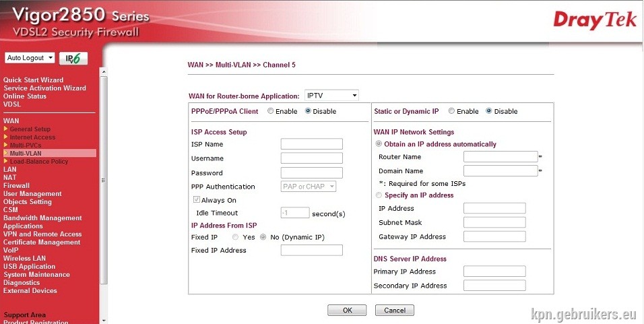Expand Objects Setting menu
The height and width of the screenshot is (324, 644).
pos(28,201)
